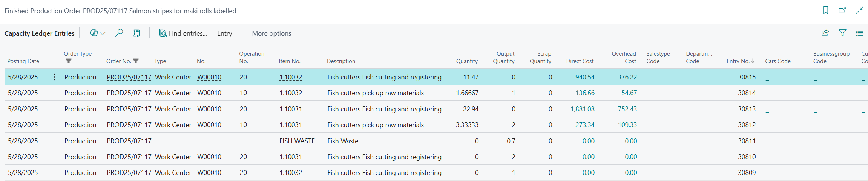The height and width of the screenshot is (181, 868).
Task: Click Operation No. column header
Action: pyautogui.click(x=252, y=57)
